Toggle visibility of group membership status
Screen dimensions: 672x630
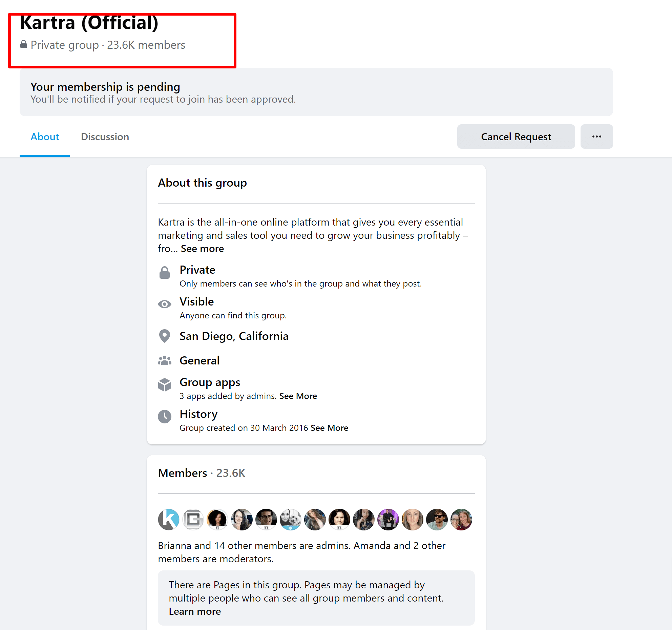click(597, 136)
